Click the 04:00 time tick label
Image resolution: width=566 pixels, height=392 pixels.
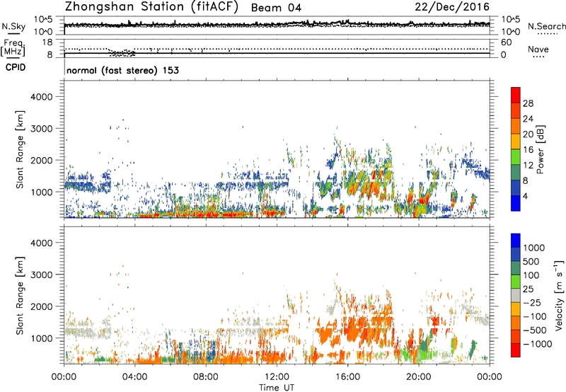134,377
